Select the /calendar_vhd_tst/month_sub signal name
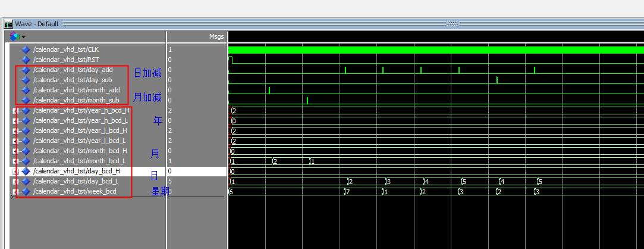Viewport: 644px width, 249px height. 76,100
